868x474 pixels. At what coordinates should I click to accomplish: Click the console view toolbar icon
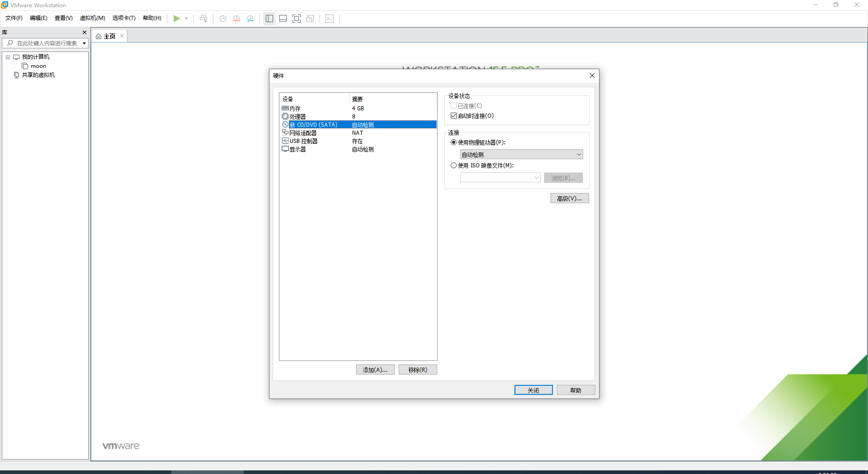tap(330, 19)
